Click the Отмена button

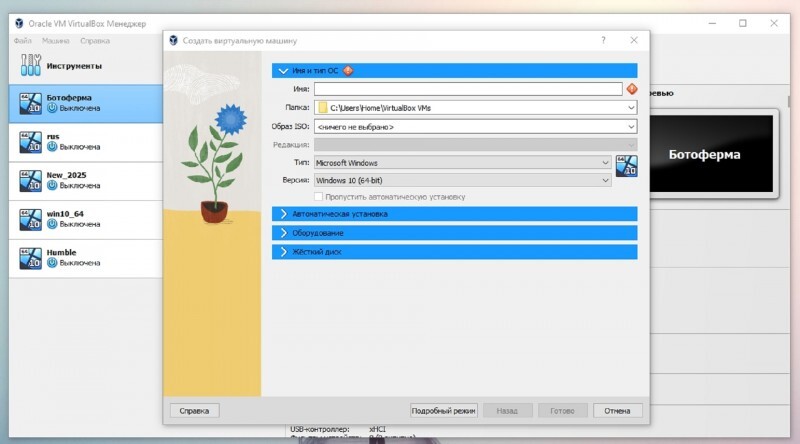617,410
